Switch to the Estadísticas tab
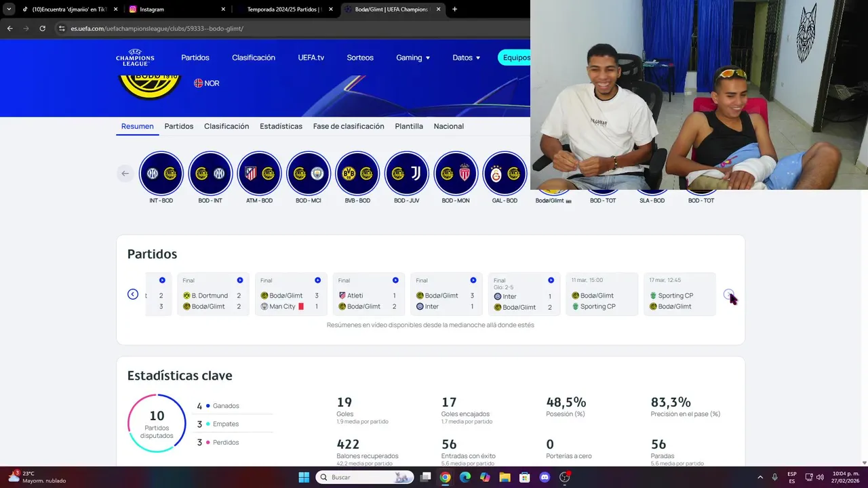The image size is (868, 488). coord(281,126)
